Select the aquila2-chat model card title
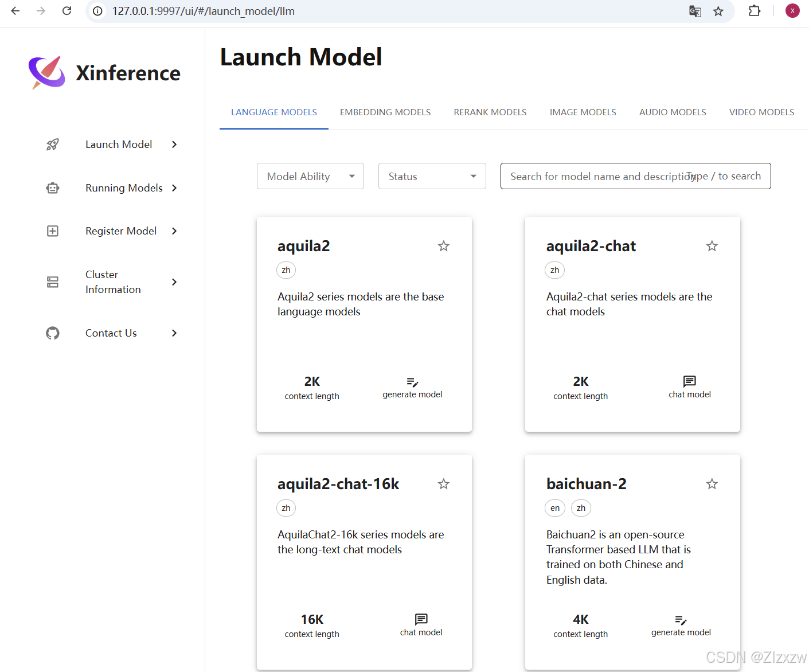This screenshot has width=809, height=672. click(x=591, y=246)
